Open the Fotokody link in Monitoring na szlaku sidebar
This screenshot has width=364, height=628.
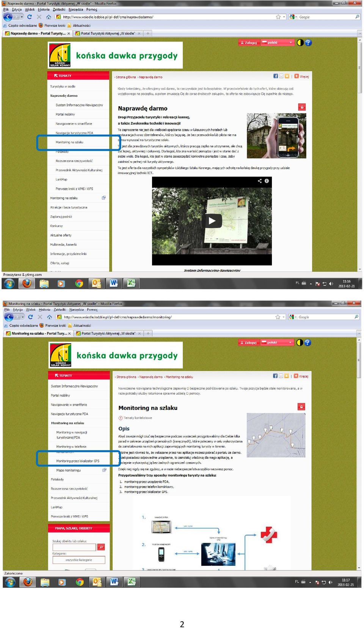tap(57, 479)
